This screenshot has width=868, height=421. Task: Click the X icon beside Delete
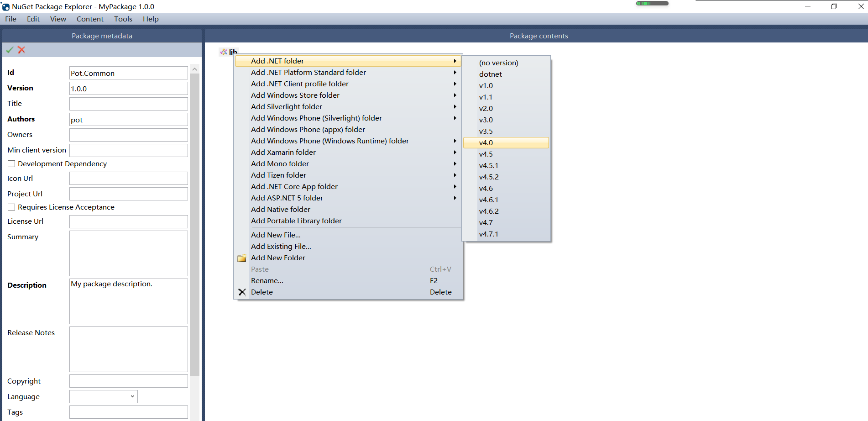(242, 292)
